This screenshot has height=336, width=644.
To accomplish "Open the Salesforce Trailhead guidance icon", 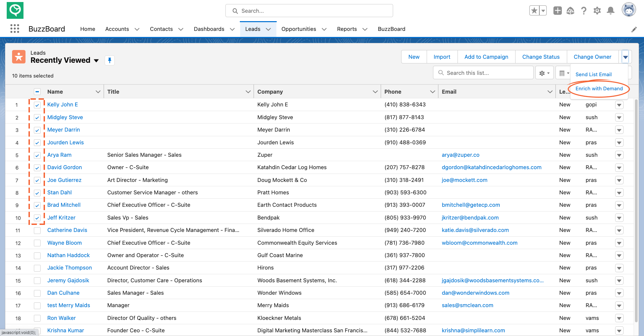I will point(571,11).
